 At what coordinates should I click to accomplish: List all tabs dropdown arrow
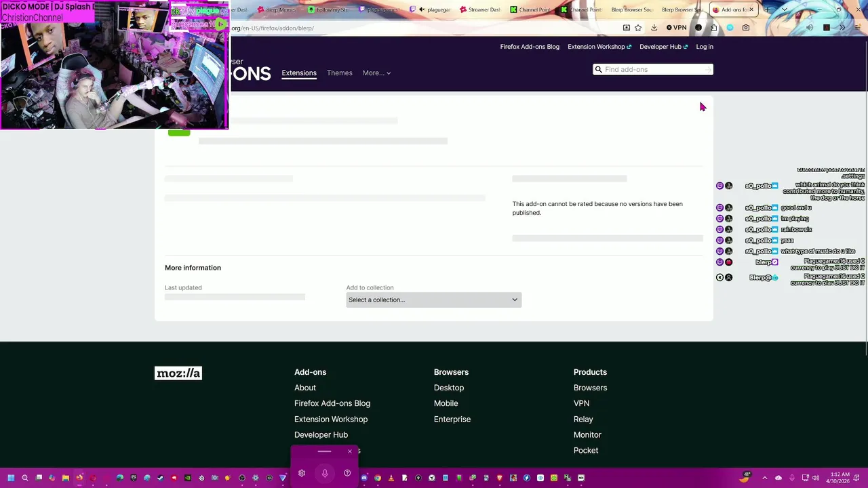tap(784, 9)
